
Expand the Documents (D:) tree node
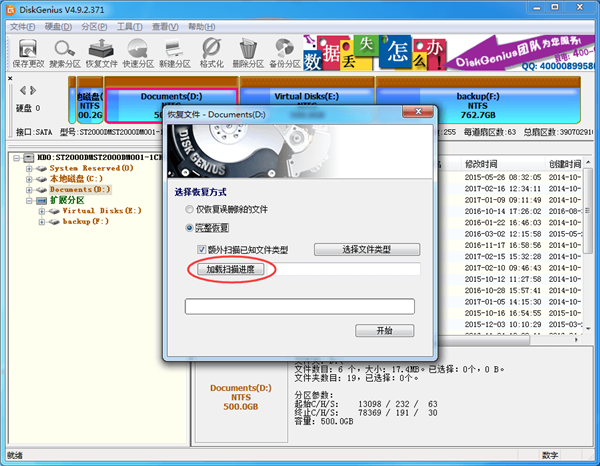click(x=29, y=190)
